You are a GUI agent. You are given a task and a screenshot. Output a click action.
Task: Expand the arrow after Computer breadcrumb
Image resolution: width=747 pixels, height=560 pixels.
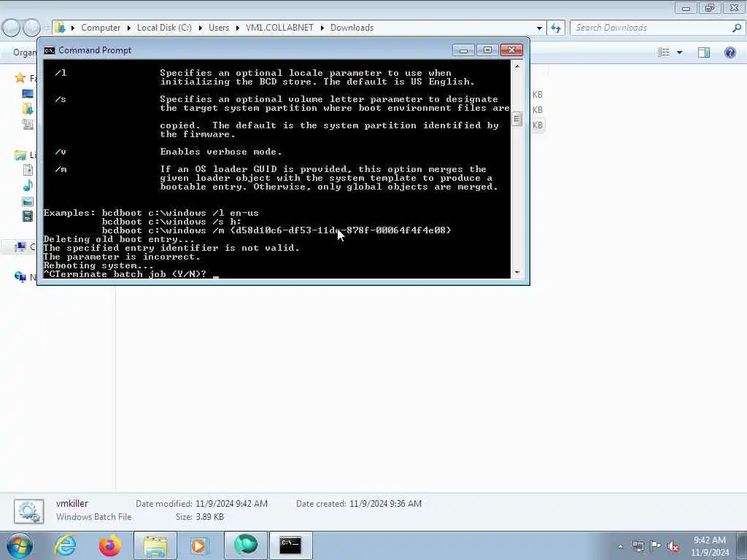[x=128, y=28]
